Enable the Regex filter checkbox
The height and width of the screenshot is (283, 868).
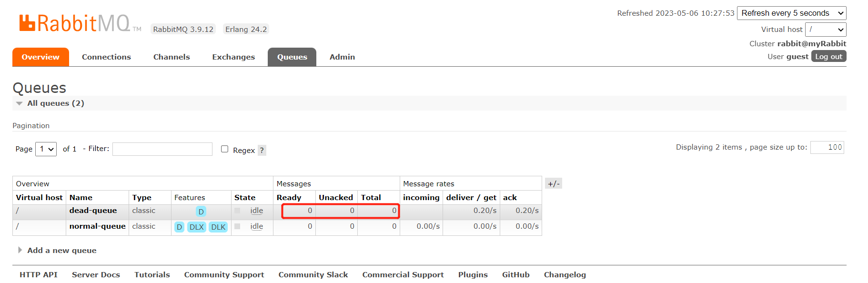225,149
